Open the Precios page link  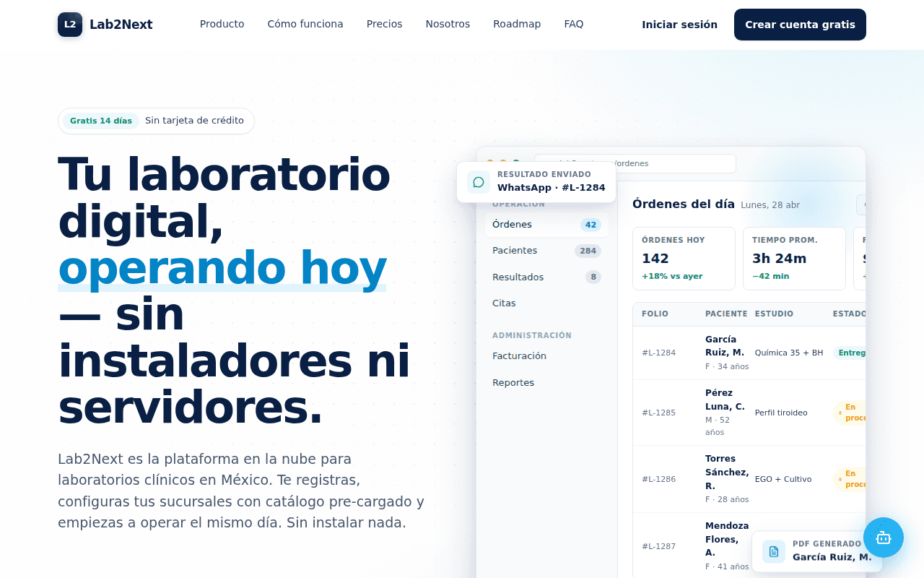point(385,24)
